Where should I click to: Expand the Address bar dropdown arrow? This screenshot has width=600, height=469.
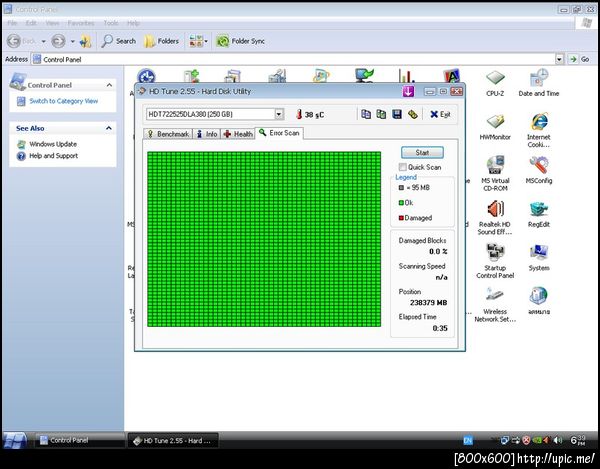pos(559,59)
